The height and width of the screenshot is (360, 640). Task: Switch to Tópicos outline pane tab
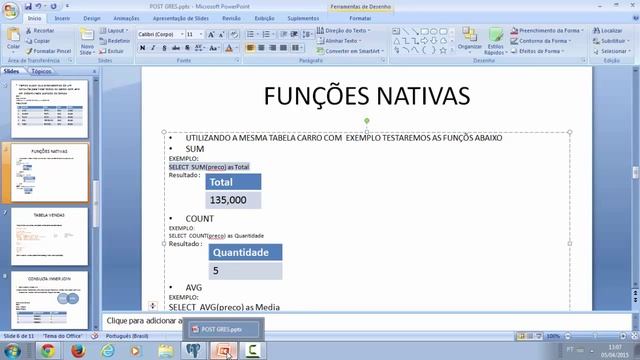pyautogui.click(x=41, y=71)
